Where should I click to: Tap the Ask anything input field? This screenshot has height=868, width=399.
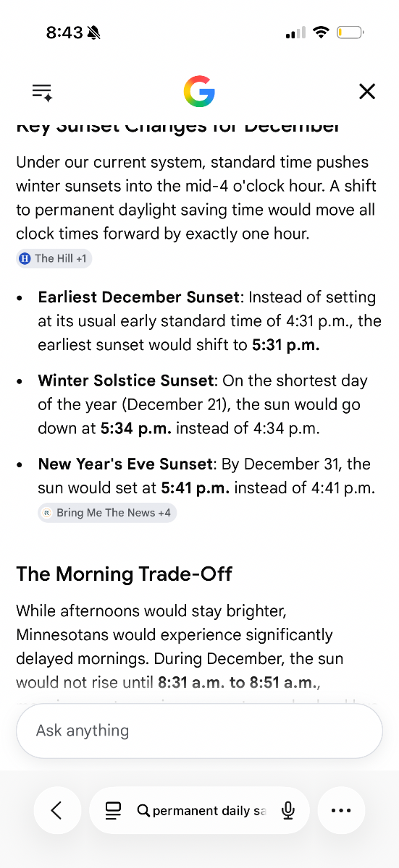199,731
